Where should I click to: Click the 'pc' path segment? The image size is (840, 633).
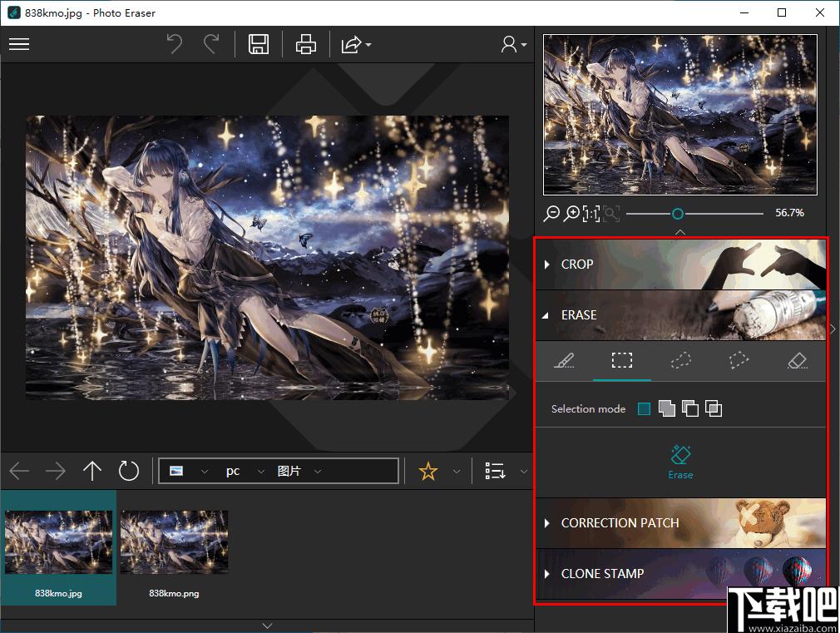[233, 471]
